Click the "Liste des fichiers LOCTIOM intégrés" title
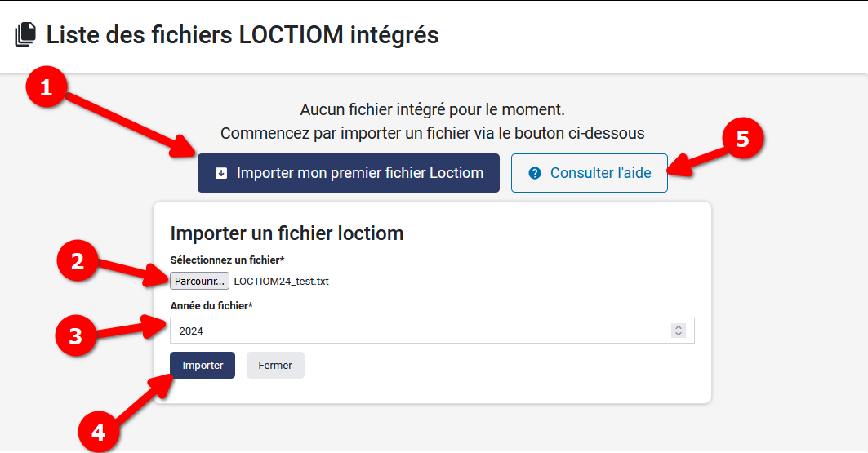This screenshot has height=453, width=868. pyautogui.click(x=243, y=35)
